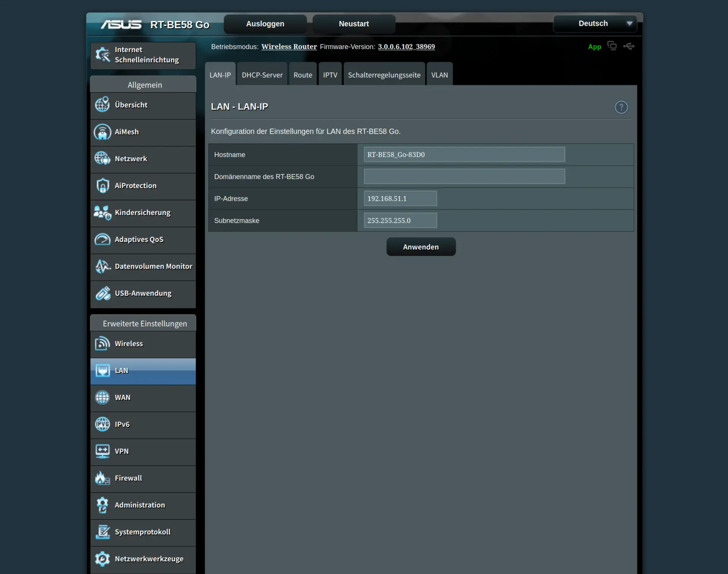Click the IP-Adresse input field

click(x=400, y=199)
